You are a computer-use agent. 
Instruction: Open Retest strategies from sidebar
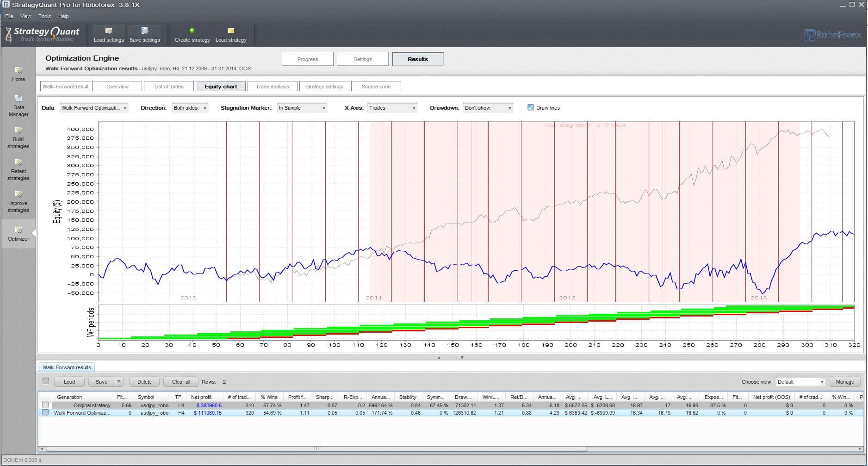click(19, 162)
